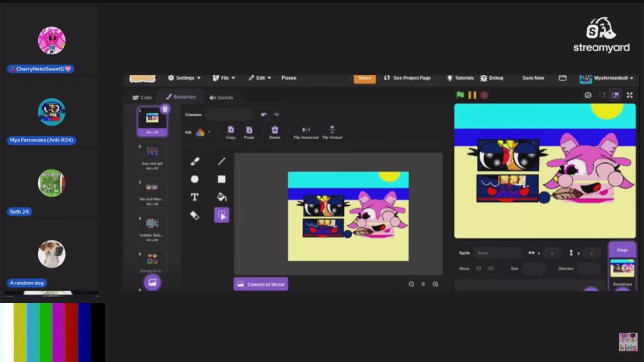Enter fullscreen stage mode
The width and height of the screenshot is (644, 362).
[630, 95]
